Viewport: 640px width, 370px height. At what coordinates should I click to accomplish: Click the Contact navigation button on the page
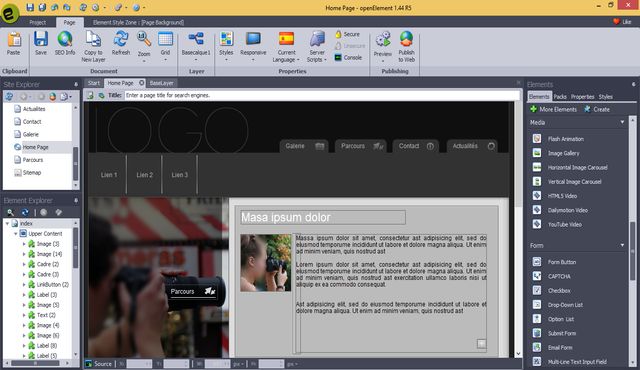[x=416, y=146]
